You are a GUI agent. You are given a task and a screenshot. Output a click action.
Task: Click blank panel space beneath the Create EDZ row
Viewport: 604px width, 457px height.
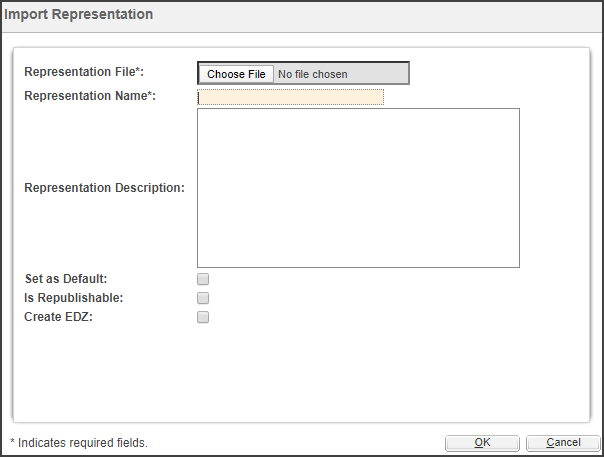coord(300,370)
